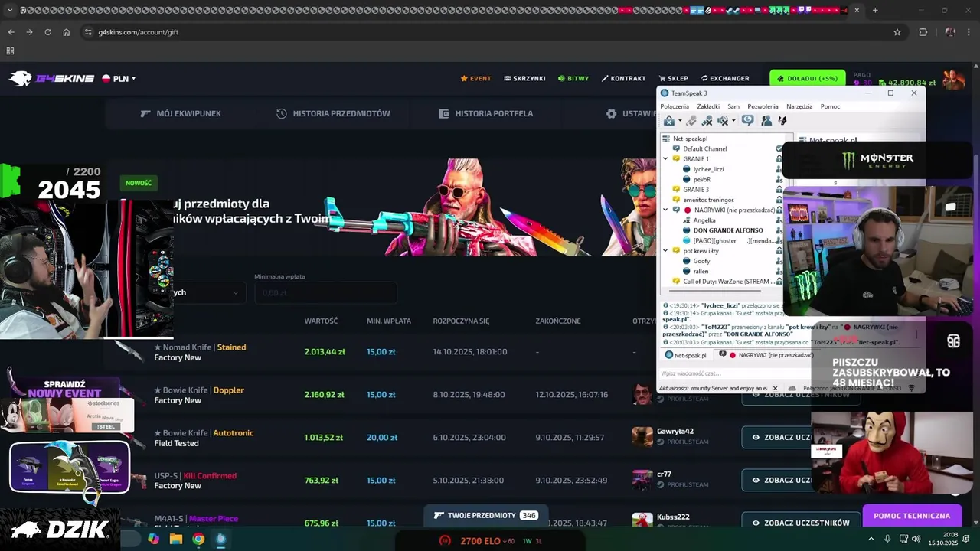Open the BITWY battles page
The width and height of the screenshot is (980, 551).
point(573,78)
